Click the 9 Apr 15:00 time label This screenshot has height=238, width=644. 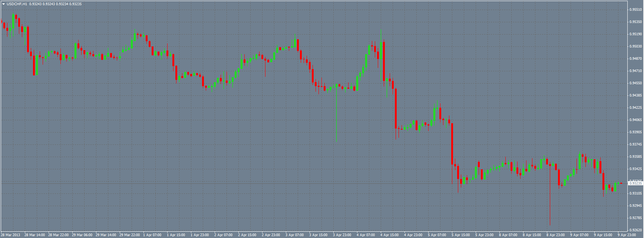click(603, 235)
